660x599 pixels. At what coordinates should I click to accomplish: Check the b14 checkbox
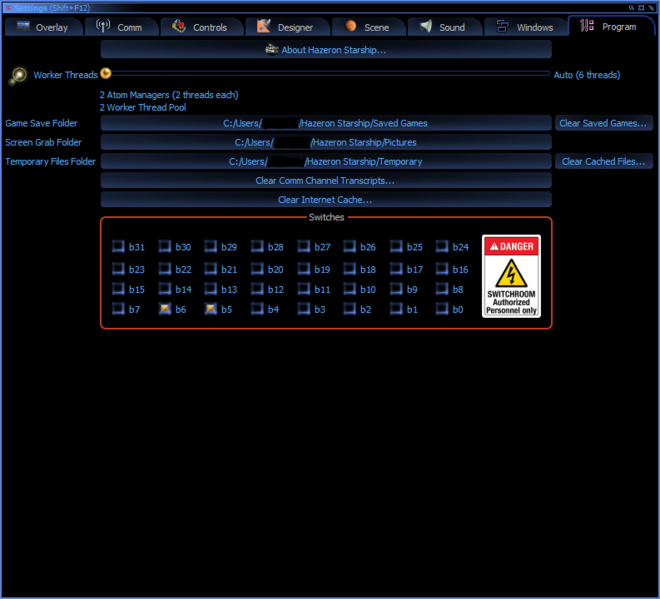pos(165,289)
